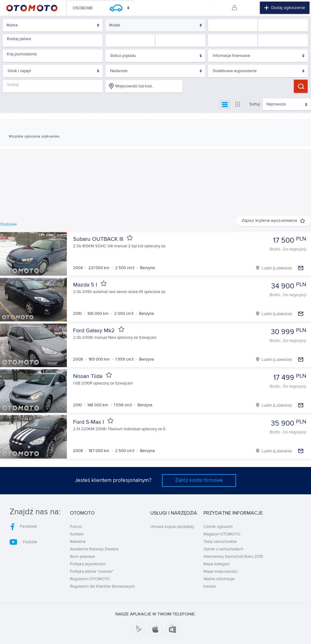
Task: Favorite the Mazda 5 I listing
Action: 104,284
